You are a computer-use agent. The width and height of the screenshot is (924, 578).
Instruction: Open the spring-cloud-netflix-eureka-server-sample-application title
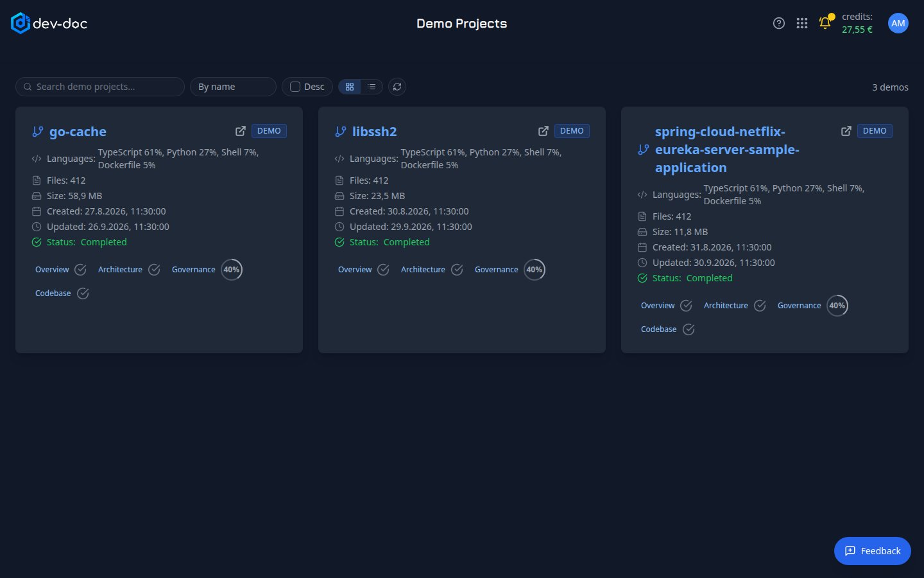727,150
